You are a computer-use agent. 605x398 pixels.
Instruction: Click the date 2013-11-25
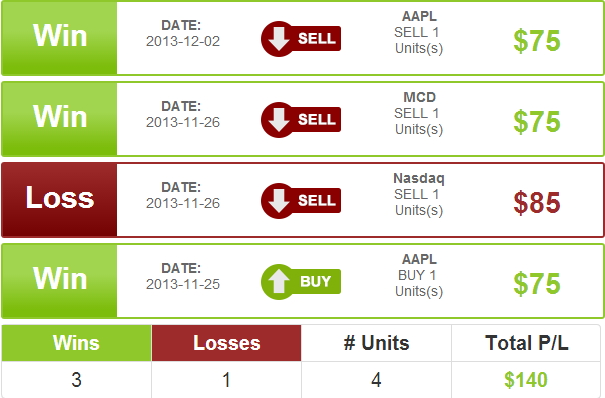(x=183, y=284)
